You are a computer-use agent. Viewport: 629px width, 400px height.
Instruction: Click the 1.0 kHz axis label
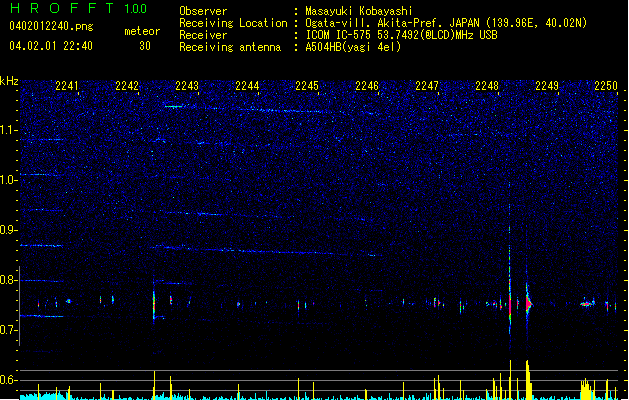pos(9,180)
